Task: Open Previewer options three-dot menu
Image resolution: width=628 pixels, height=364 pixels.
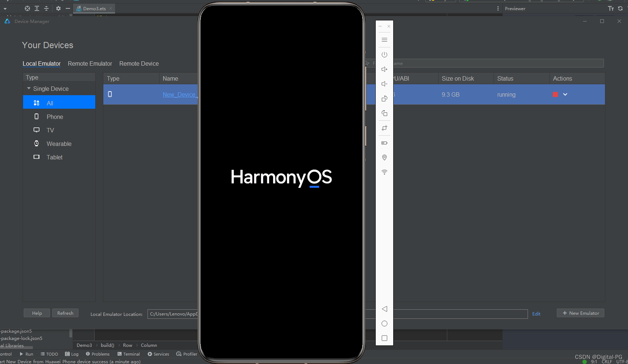Action: click(498, 8)
